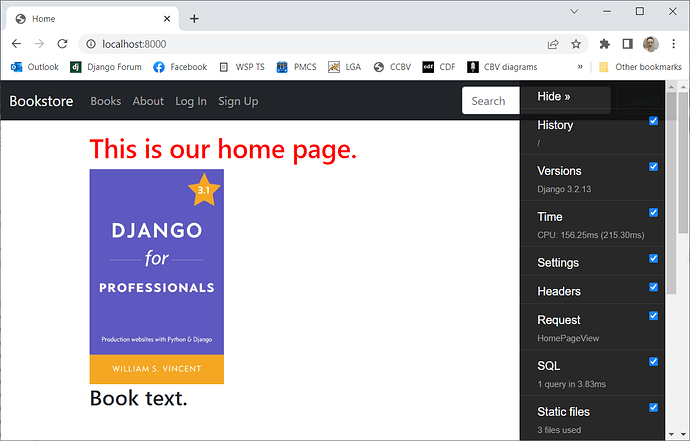Bookmark this tab with the star icon
Viewport: 690px width, 441px height.
point(576,44)
